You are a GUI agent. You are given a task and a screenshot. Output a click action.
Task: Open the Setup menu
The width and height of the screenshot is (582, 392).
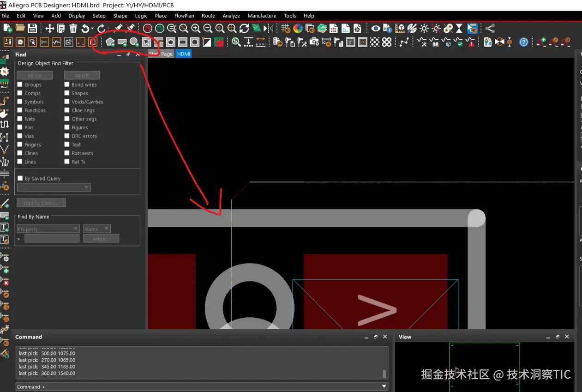(x=99, y=16)
